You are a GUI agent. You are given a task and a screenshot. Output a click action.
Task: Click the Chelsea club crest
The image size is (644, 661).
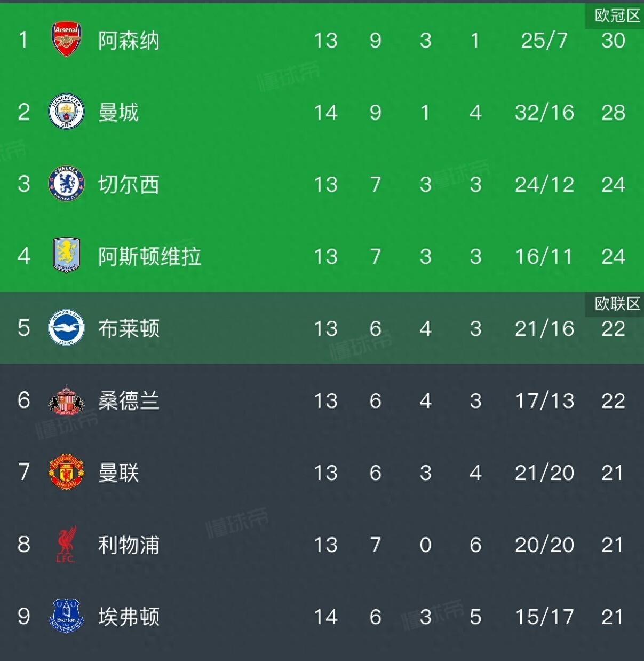66,184
